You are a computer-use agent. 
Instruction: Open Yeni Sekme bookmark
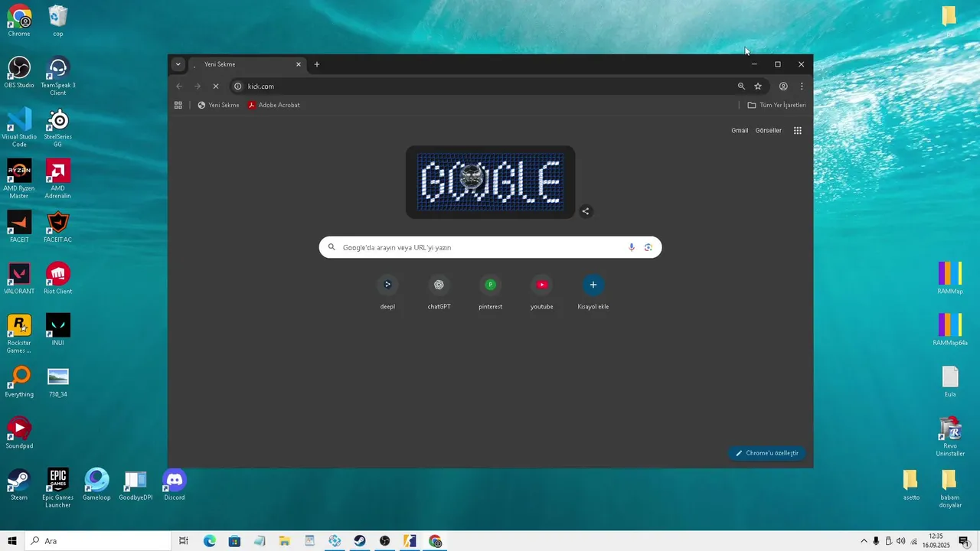point(218,105)
